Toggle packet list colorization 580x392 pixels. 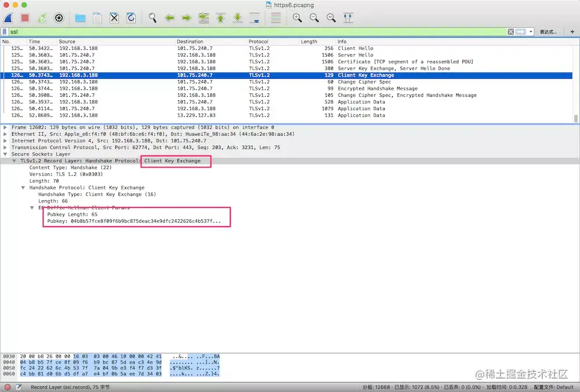pos(275,18)
